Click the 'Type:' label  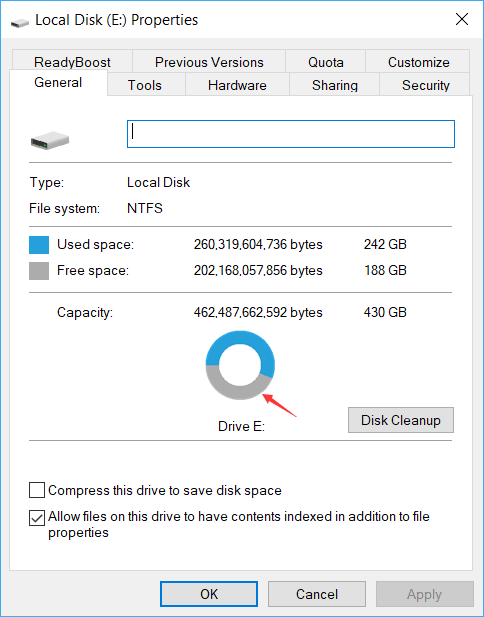tap(46, 183)
